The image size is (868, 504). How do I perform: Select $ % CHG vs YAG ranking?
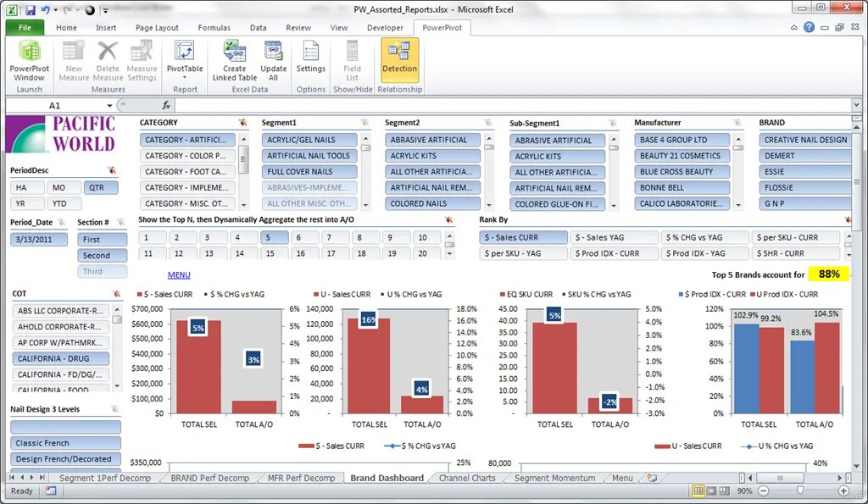point(704,237)
